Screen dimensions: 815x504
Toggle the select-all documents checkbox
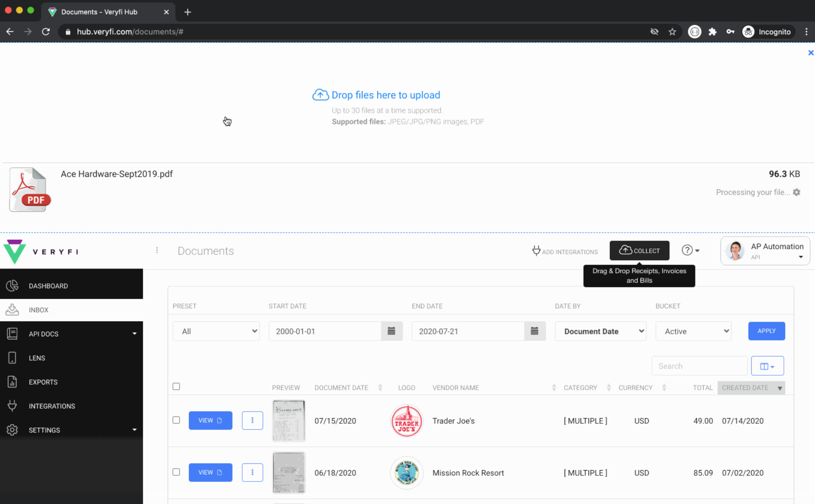(176, 387)
